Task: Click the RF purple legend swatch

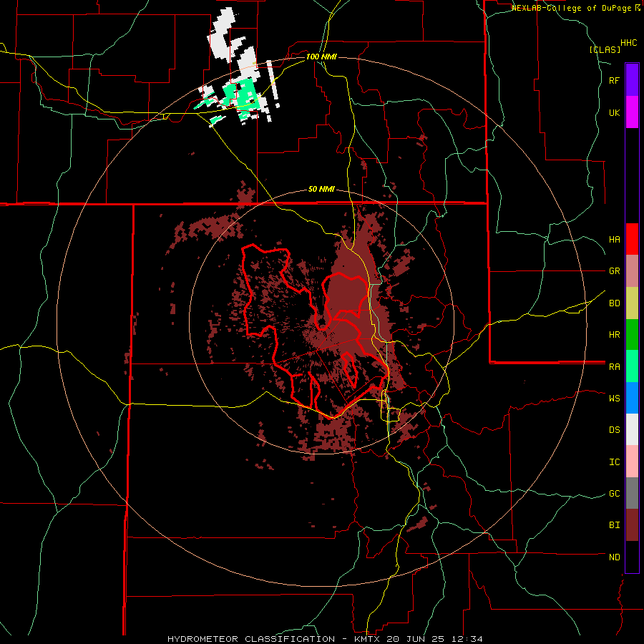Action: tap(632, 80)
